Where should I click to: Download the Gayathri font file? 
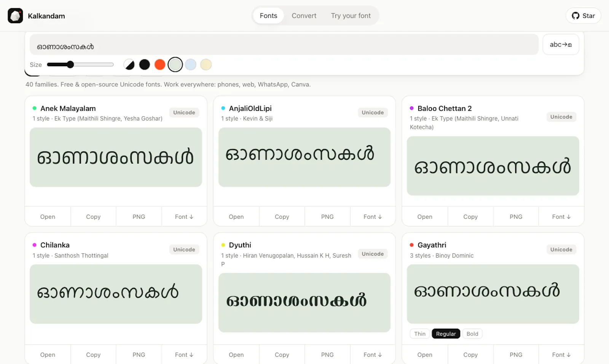pyautogui.click(x=561, y=355)
